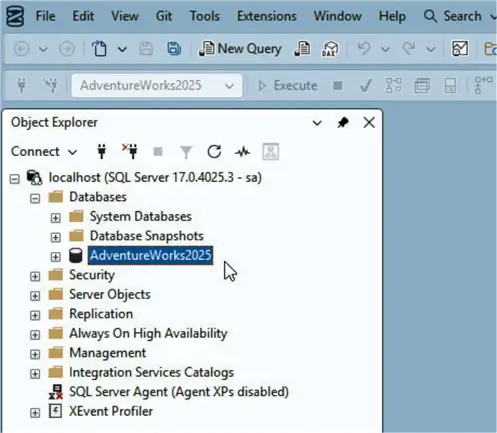Click the Execute button
This screenshot has width=497, height=433.
coord(288,86)
